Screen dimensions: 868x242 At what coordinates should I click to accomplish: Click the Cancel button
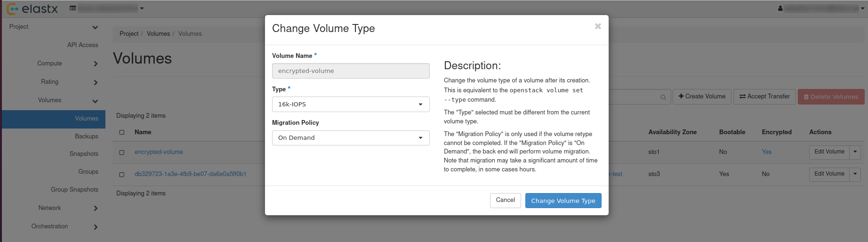point(505,200)
